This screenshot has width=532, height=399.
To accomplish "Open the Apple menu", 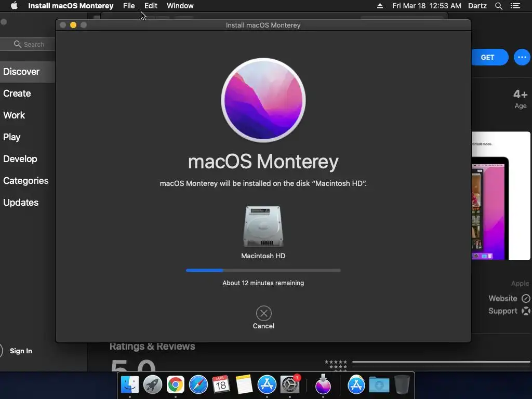I will (14, 6).
